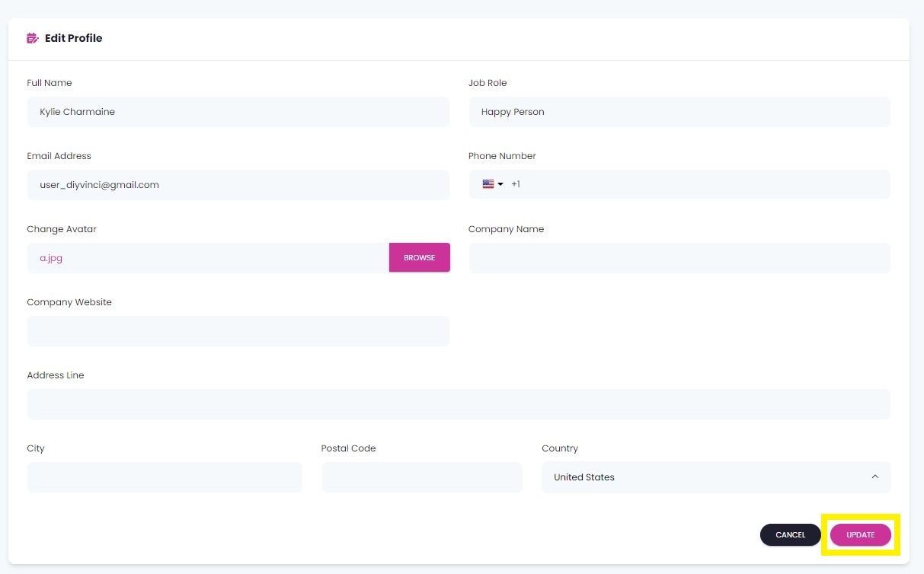924x574 pixels.
Task: Click the Change Avatar label
Action: [x=62, y=229]
